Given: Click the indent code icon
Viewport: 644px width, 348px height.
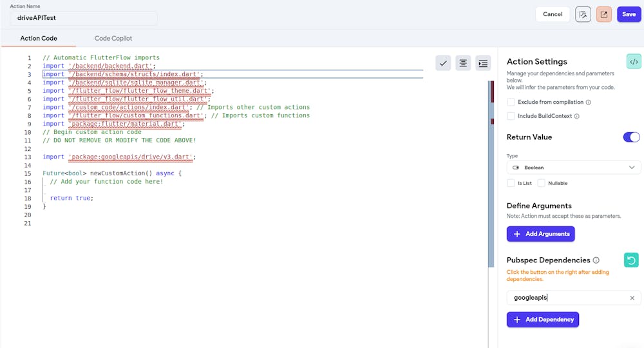Looking at the screenshot, I should click(x=483, y=63).
